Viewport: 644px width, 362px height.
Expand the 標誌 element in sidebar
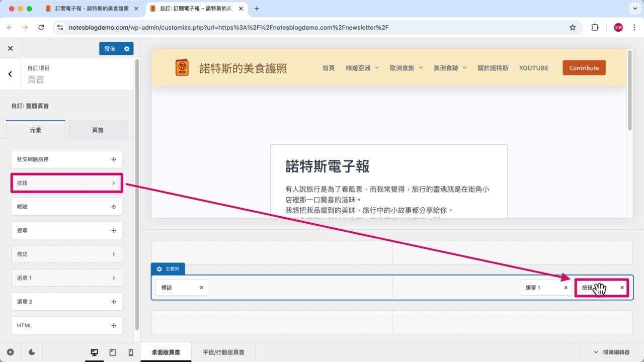[x=66, y=254]
